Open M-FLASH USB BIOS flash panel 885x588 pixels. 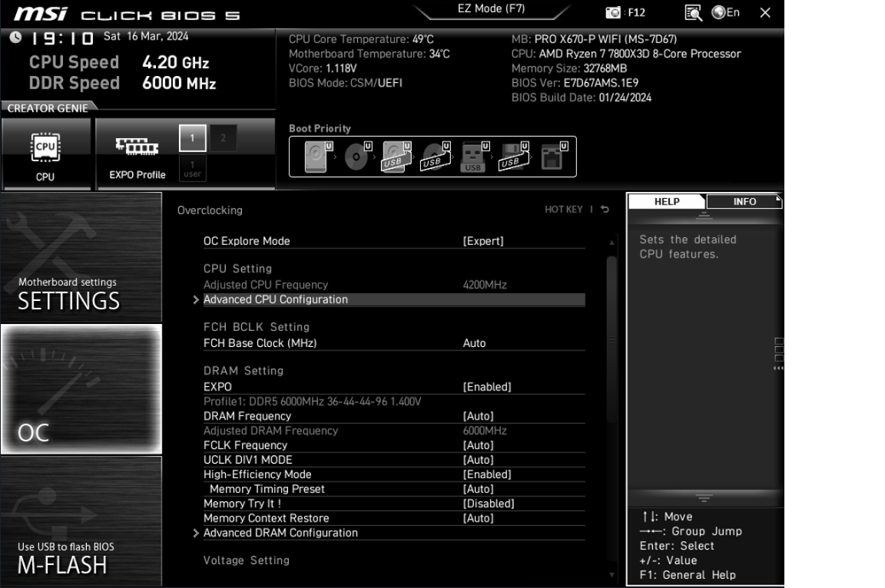81,521
